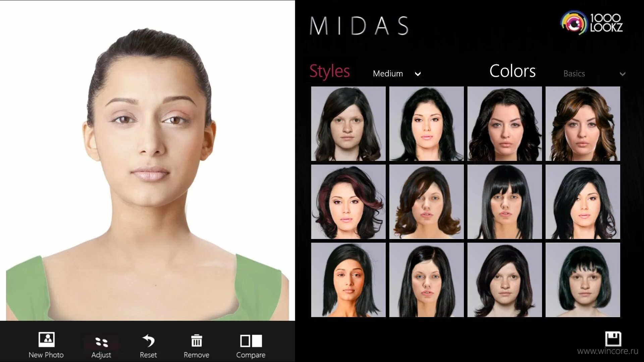
Task: Select purple highlighted bob hairstyle
Action: coord(348,201)
